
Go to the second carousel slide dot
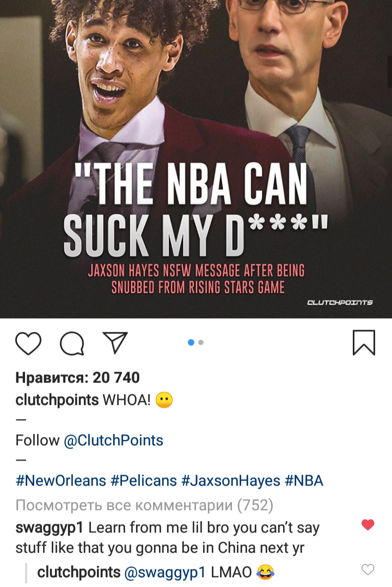tap(201, 342)
